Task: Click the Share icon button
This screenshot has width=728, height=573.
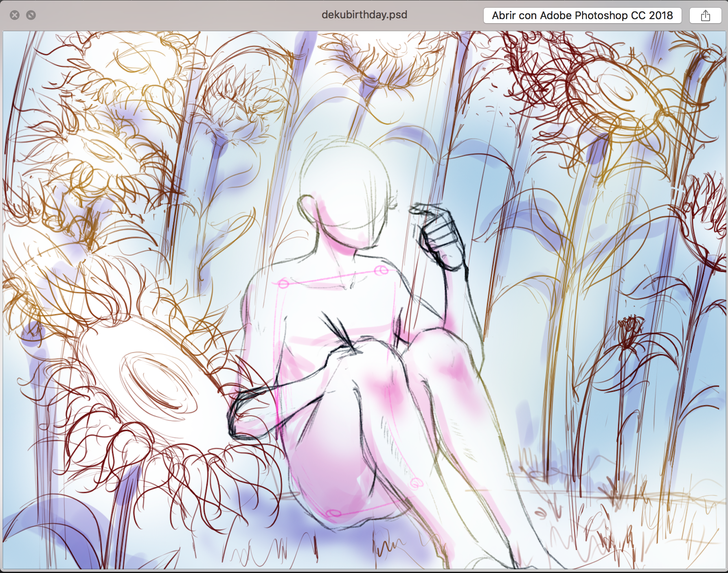Action: pyautogui.click(x=705, y=15)
